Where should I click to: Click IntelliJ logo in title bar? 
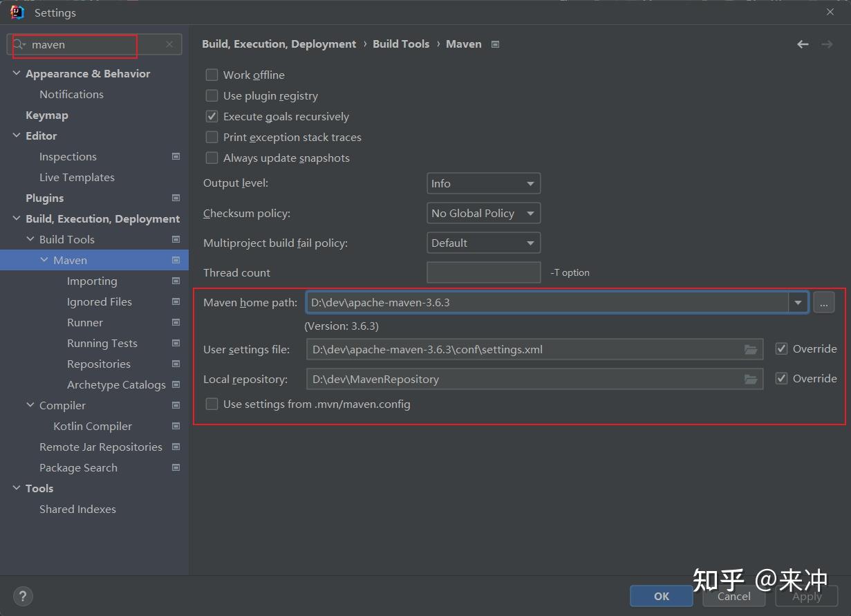[x=17, y=12]
